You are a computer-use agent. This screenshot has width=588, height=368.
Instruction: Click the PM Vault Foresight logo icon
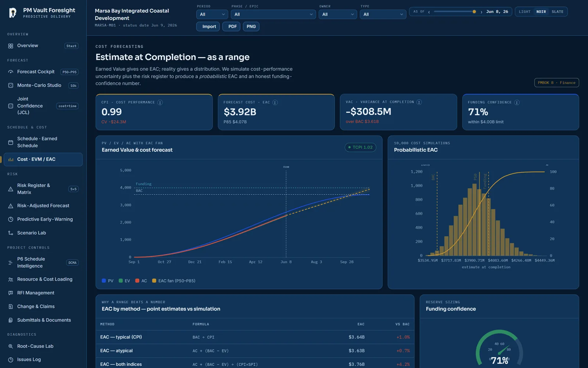click(12, 13)
